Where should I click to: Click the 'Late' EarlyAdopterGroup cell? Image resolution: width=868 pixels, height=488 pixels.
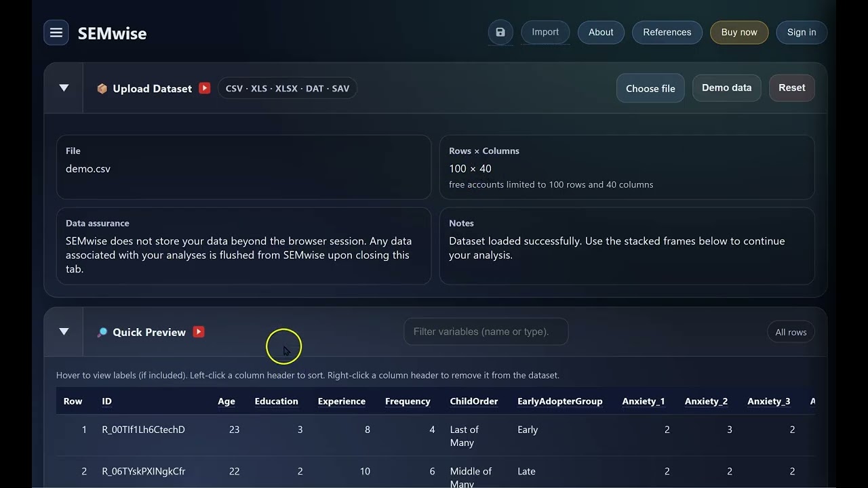tap(526, 471)
